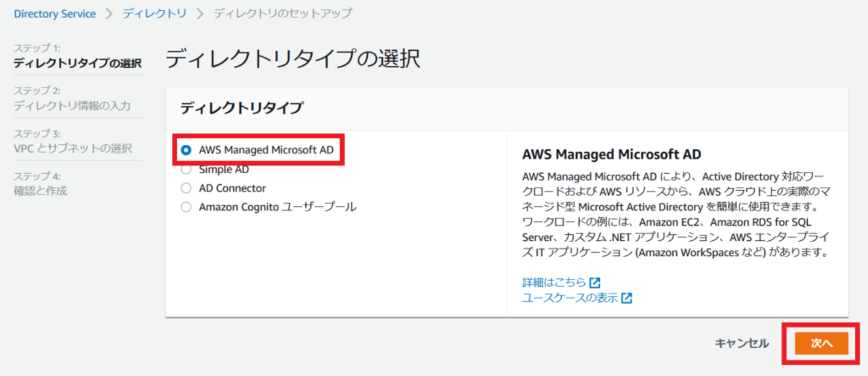
Task: Select the AD Connector option
Action: click(186, 188)
